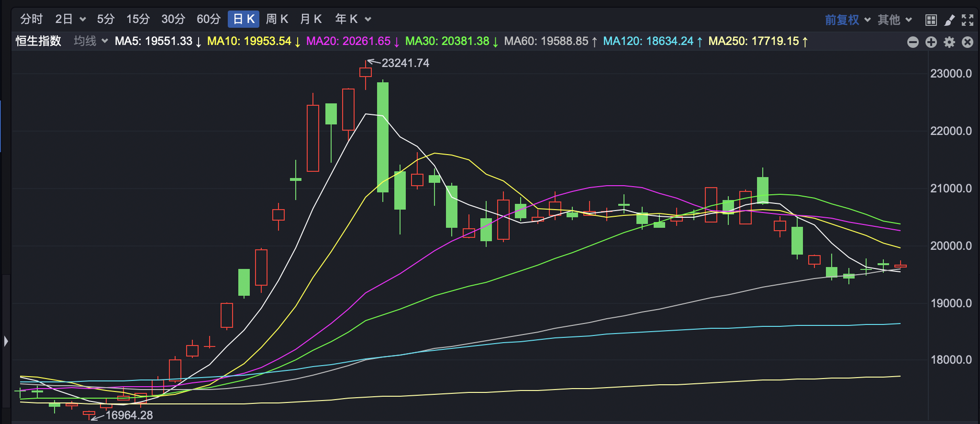The height and width of the screenshot is (424, 980).
Task: Remove the indicator with close icon
Action: (968, 42)
